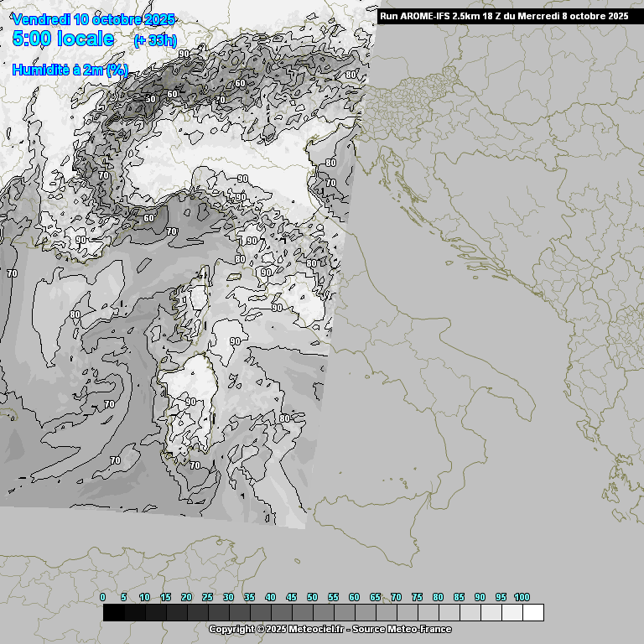Screen dimensions: 644x644
Task: Click the "50" contour label in the Alps
Action: pyautogui.click(x=151, y=99)
